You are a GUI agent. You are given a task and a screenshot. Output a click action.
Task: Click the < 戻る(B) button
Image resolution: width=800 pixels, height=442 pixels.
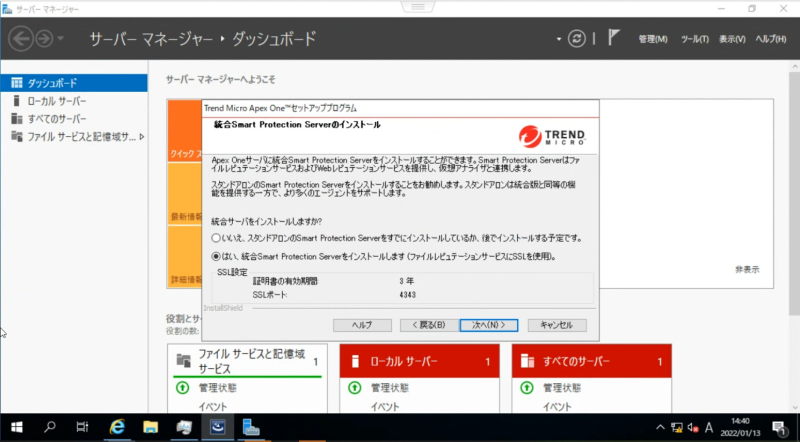(x=429, y=325)
